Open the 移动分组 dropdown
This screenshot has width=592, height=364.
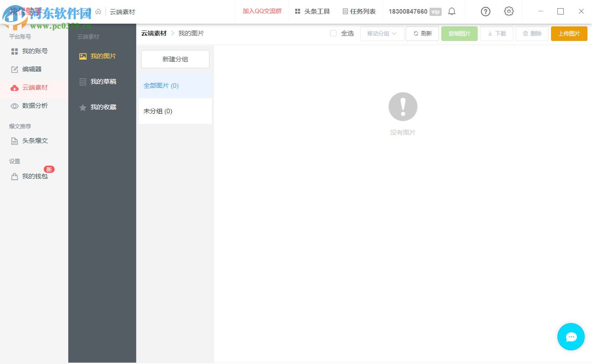pyautogui.click(x=382, y=34)
